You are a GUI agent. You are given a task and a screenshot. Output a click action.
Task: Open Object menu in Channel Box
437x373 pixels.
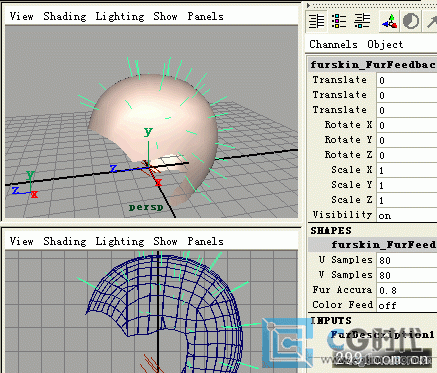385,44
